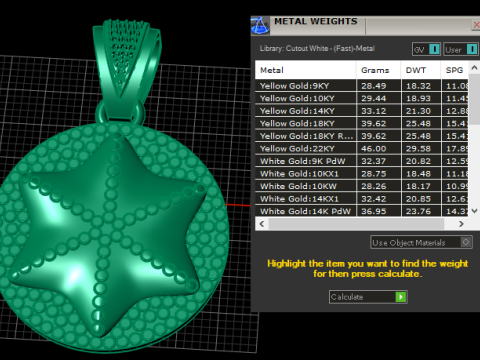Select the White Gold:9K PdW row

[x=362, y=161]
